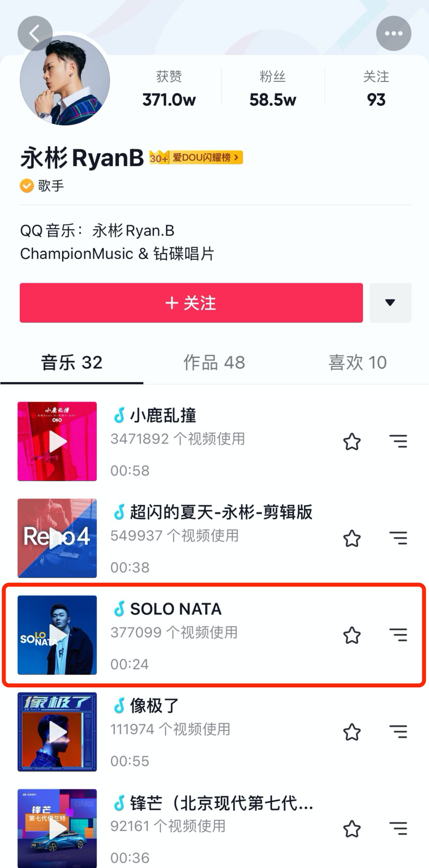Open the list menu icon for SOLO NATA
This screenshot has height=868, width=429.
(x=398, y=635)
